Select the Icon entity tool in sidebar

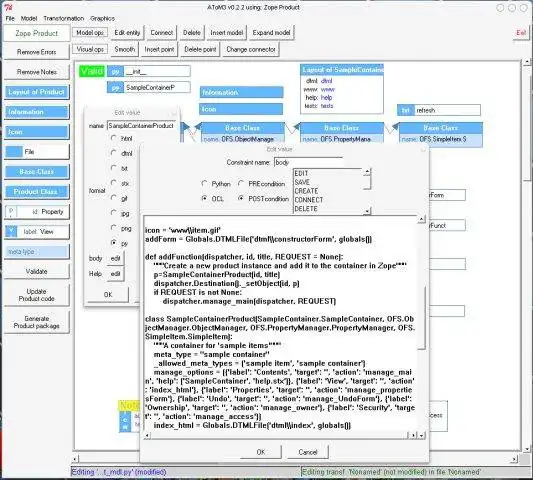(36, 132)
